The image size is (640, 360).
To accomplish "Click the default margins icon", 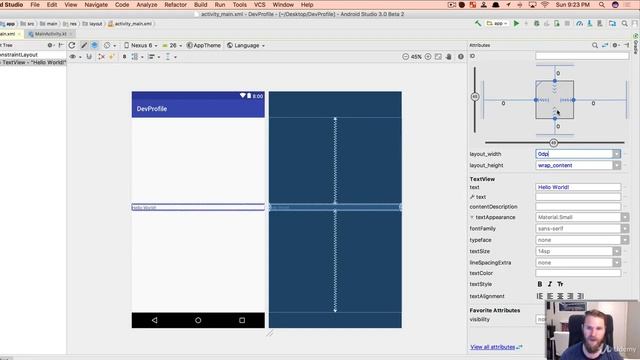I will coord(124,57).
